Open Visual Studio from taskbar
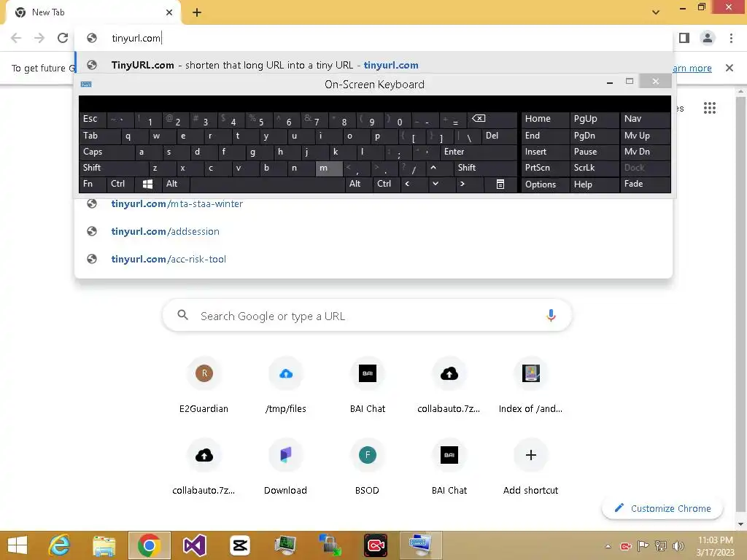747x560 pixels. (x=194, y=545)
